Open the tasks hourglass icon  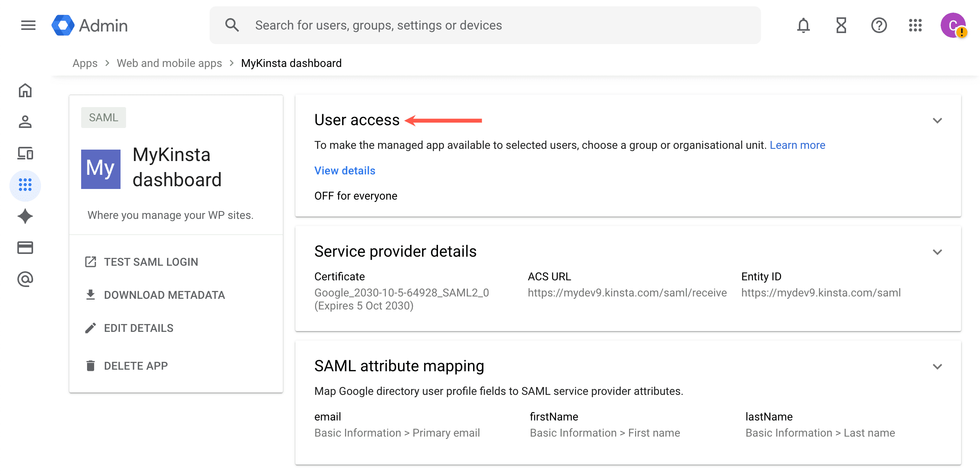point(841,25)
